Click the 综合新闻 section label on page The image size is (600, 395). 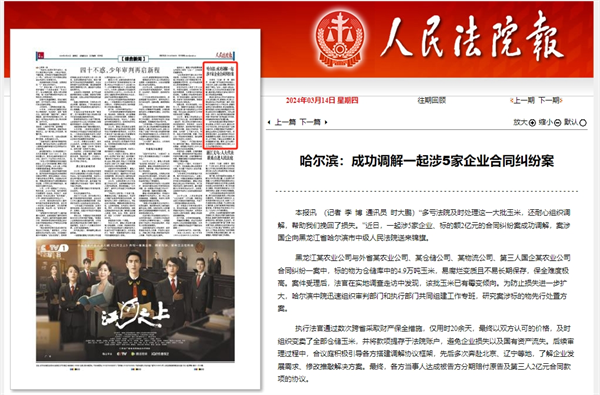click(133, 59)
